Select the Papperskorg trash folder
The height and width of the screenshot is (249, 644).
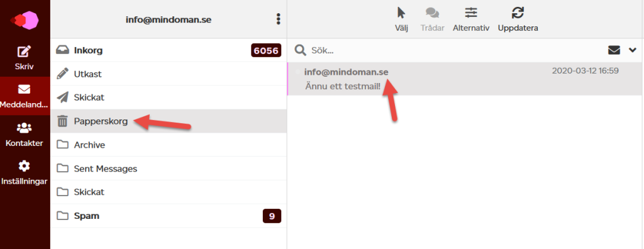point(169,121)
